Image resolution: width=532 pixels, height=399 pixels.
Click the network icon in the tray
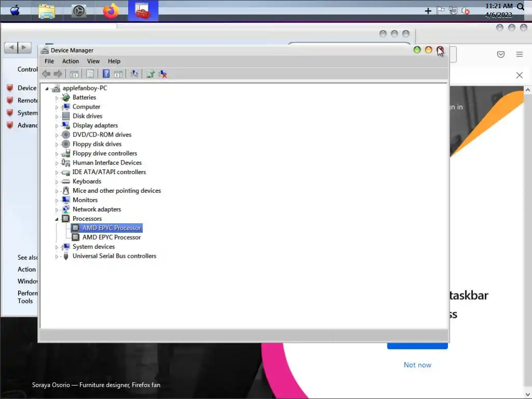tap(453, 11)
